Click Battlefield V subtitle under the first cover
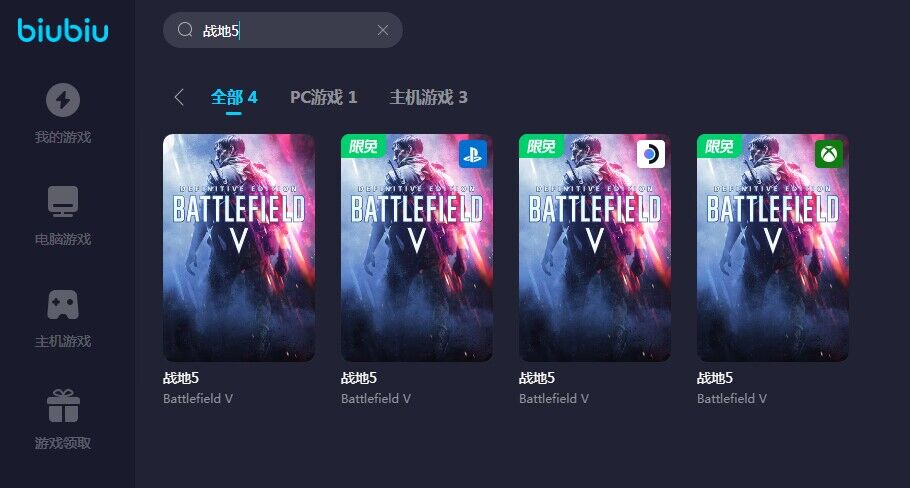The height and width of the screenshot is (488, 910). [198, 399]
